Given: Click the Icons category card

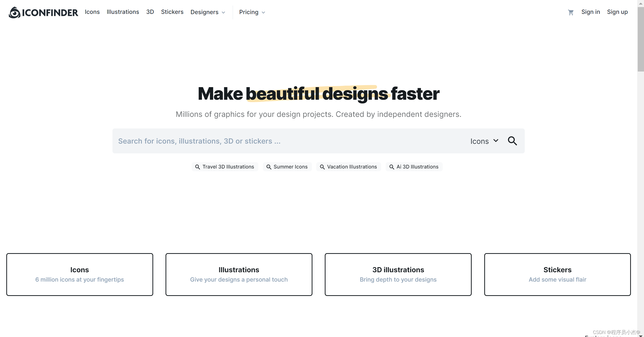Looking at the screenshot, I should pos(80,274).
